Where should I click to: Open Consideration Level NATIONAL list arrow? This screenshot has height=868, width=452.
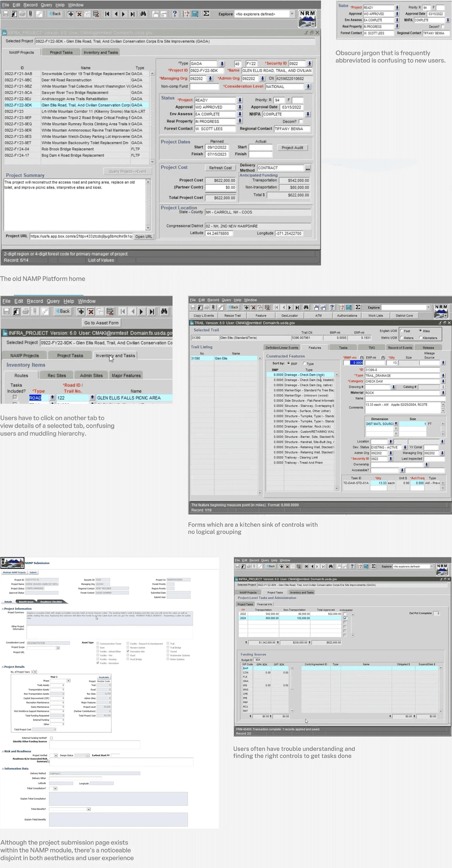308,86
